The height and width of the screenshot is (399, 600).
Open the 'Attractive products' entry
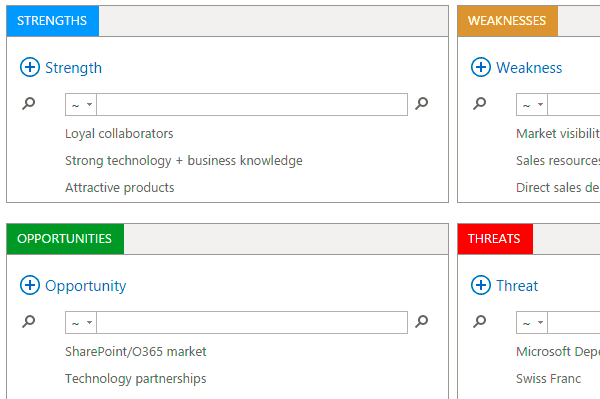(120, 188)
